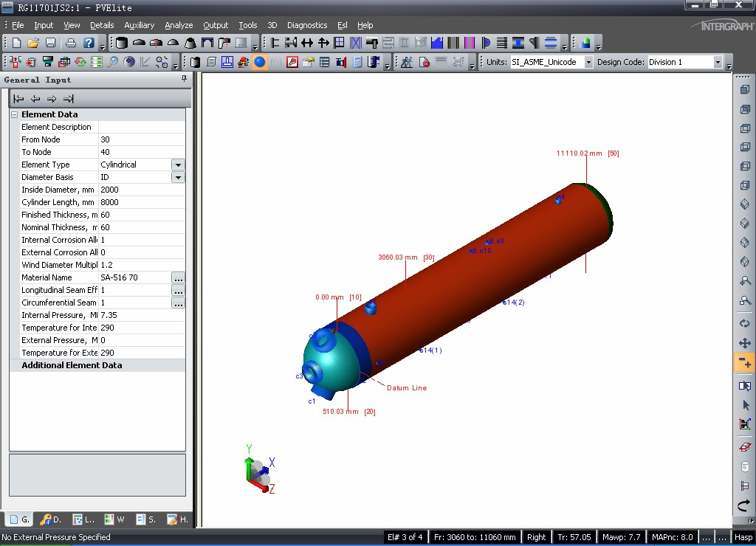This screenshot has width=756, height=546.
Task: Click the open folder icon
Action: point(33,43)
